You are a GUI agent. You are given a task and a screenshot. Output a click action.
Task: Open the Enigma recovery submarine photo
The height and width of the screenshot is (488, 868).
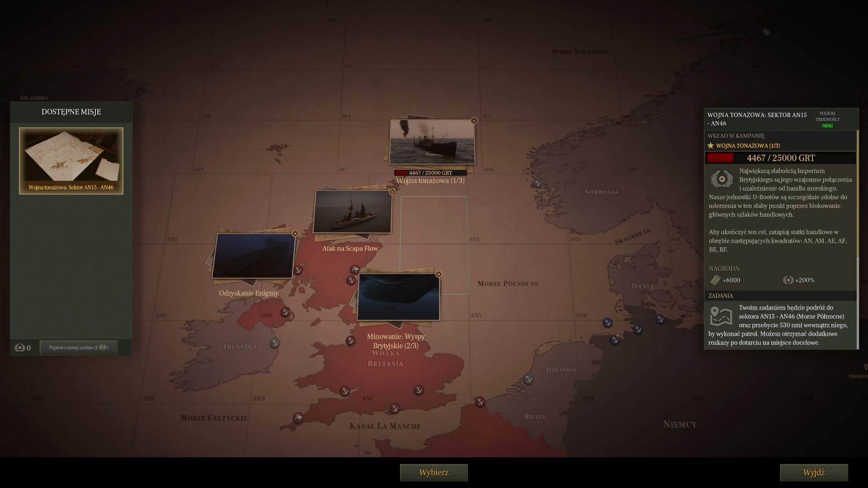[x=253, y=256]
